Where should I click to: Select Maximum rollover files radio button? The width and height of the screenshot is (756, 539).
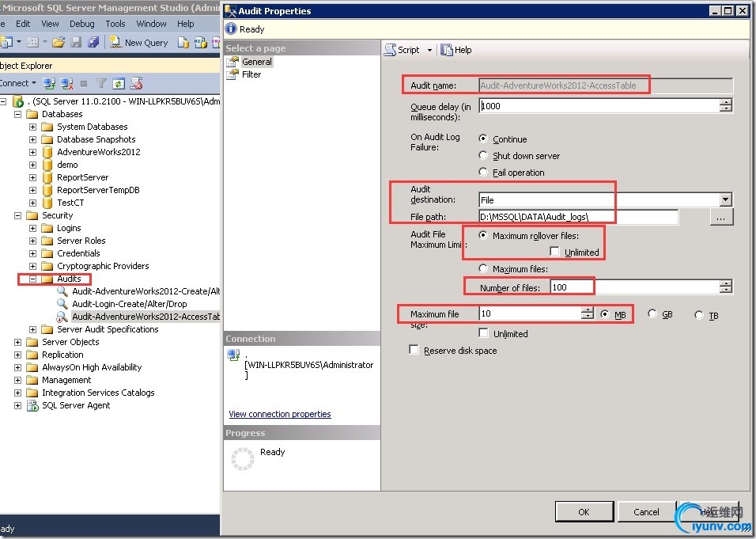coord(483,235)
